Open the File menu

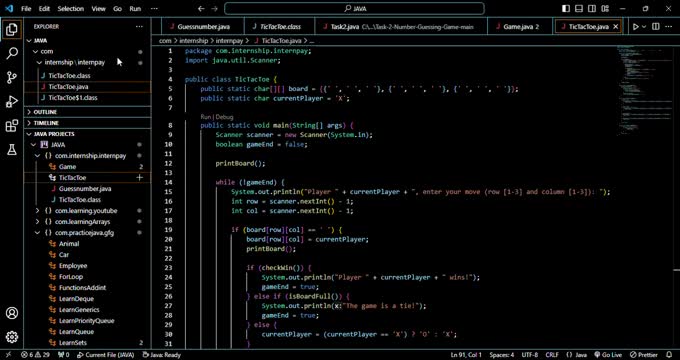26,9
